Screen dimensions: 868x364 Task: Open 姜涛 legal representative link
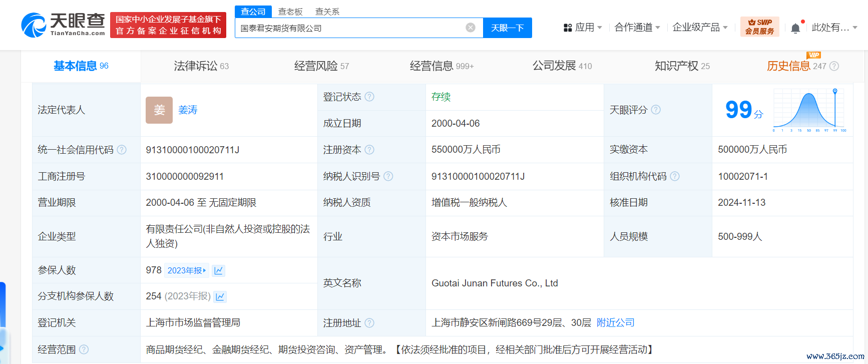coord(188,110)
